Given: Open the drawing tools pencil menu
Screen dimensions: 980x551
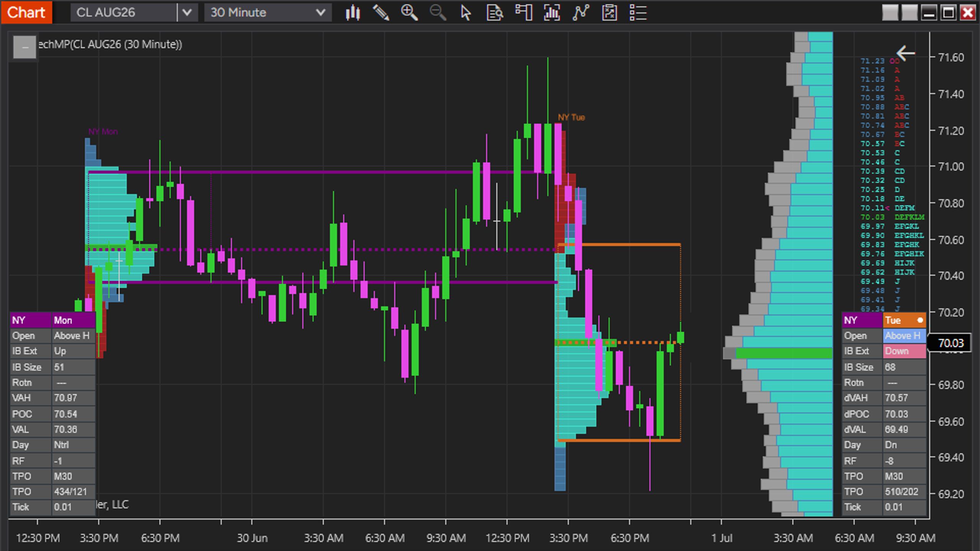Looking at the screenshot, I should coord(381,13).
